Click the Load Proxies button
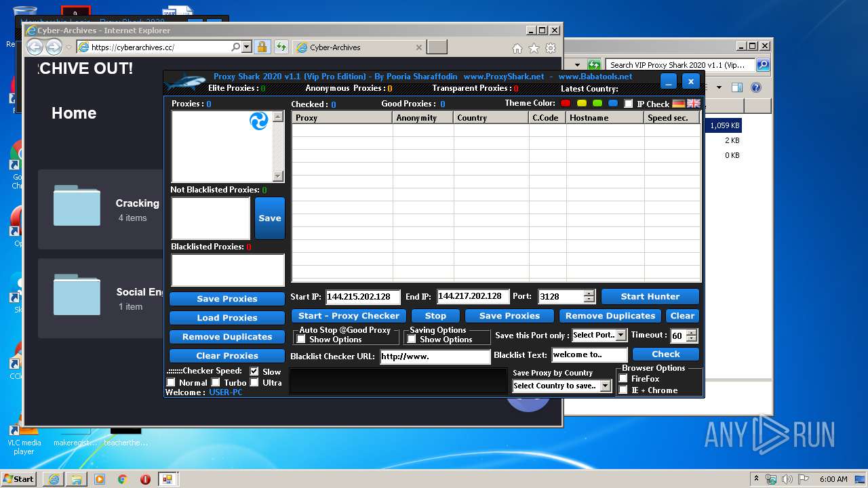The width and height of the screenshot is (868, 488). [227, 318]
